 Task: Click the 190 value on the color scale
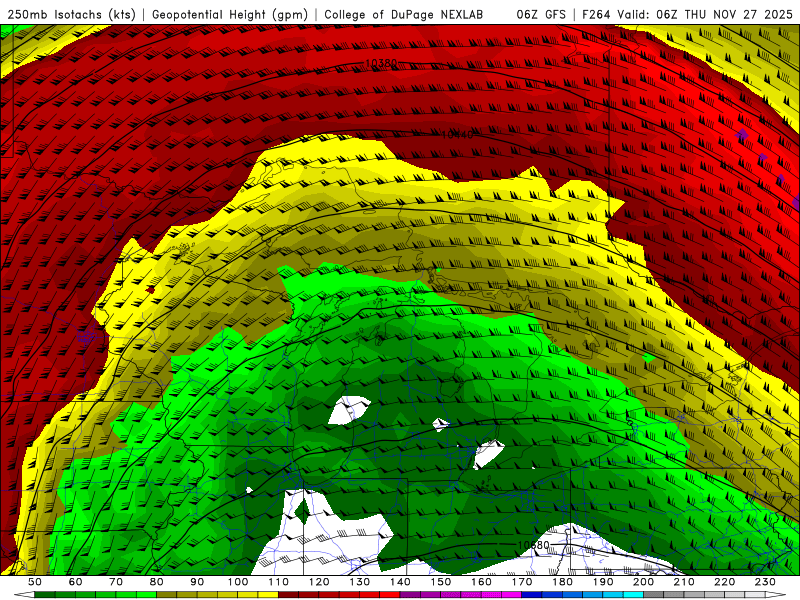[x=603, y=582]
